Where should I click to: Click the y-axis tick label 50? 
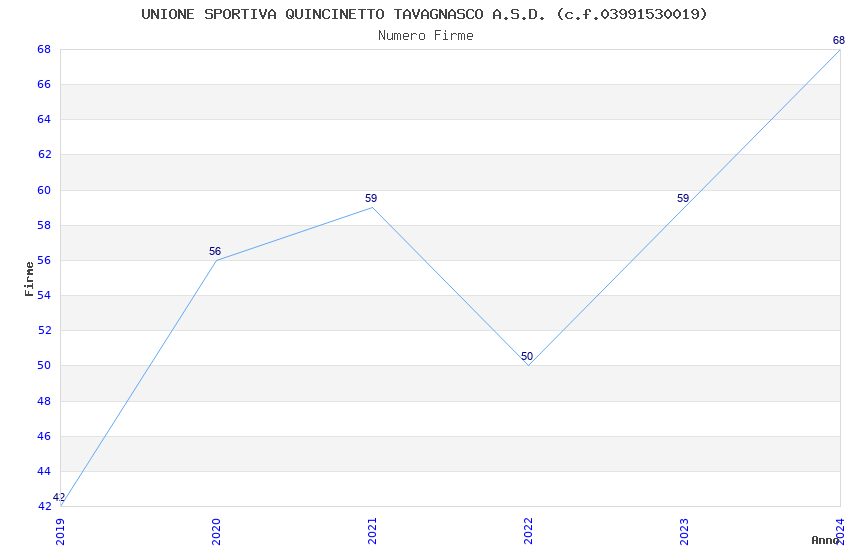[x=44, y=366]
